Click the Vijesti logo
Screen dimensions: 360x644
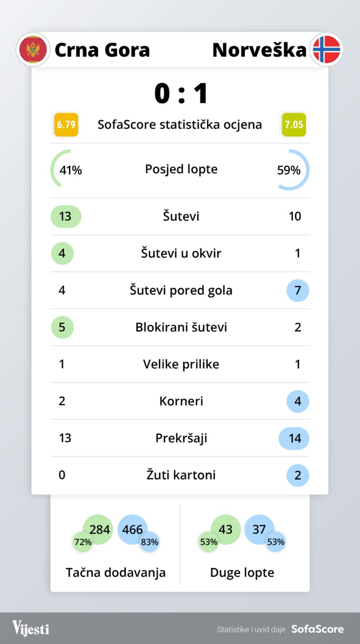pyautogui.click(x=31, y=628)
